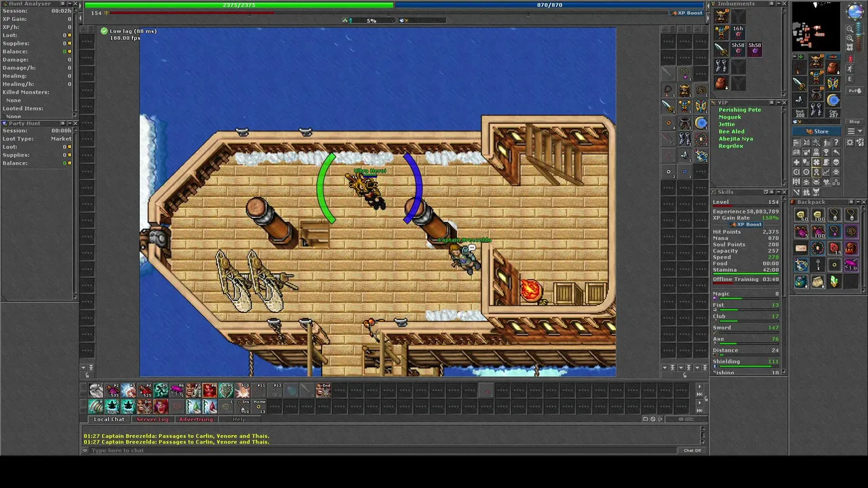The height and width of the screenshot is (488, 868).
Task: Click the compass globe beside the minimap
Action: point(854,12)
